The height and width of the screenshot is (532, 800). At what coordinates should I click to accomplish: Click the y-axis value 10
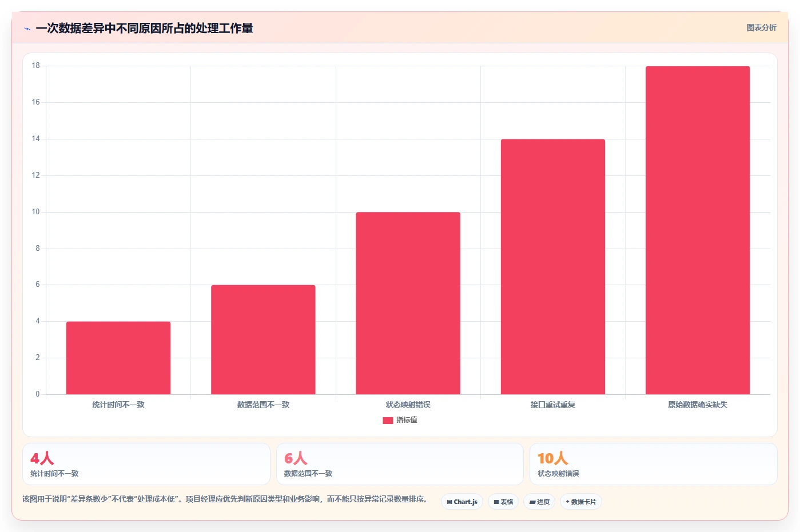(36, 212)
